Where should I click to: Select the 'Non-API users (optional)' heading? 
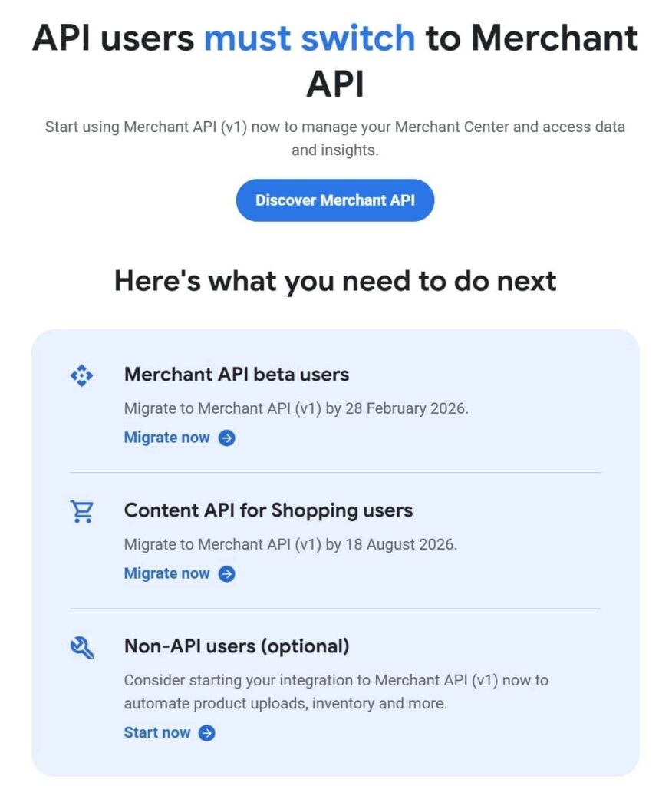[236, 646]
